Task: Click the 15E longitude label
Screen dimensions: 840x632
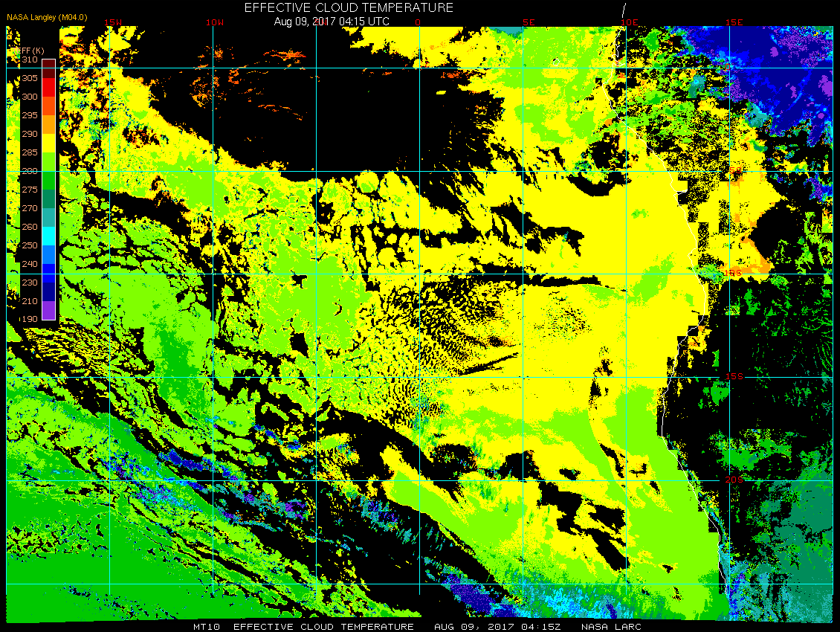Action: click(734, 22)
